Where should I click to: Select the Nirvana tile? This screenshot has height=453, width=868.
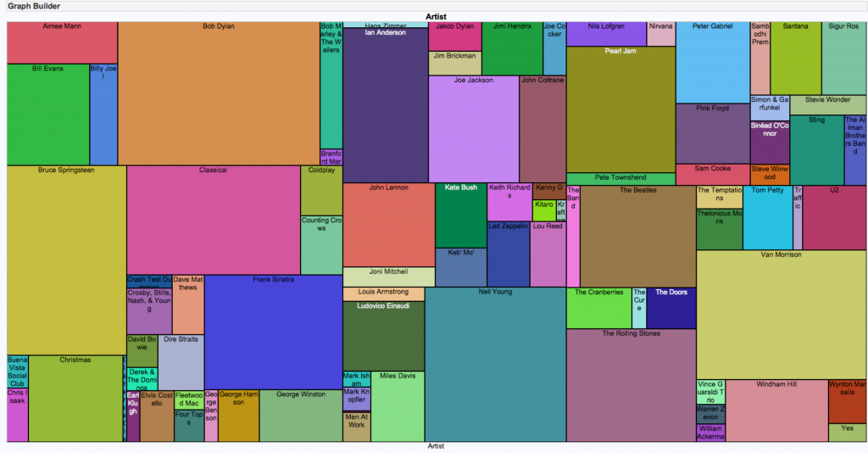(x=661, y=34)
